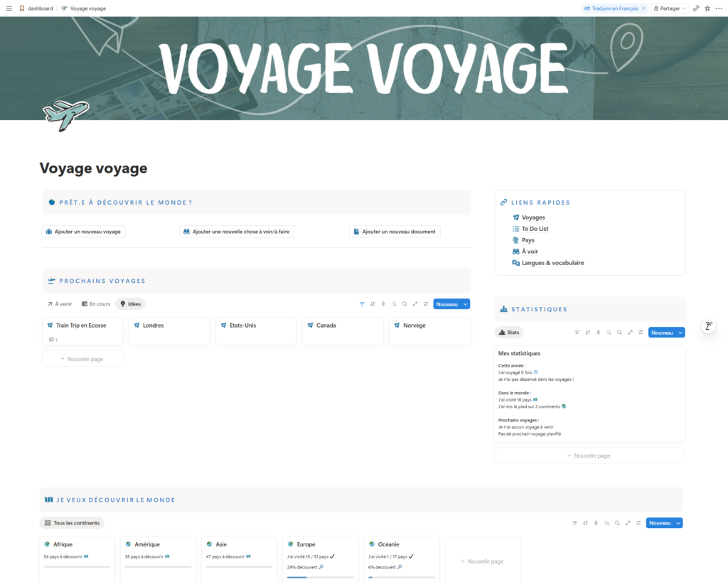Click the bookmark icon next to dashboard breadcrumb

click(x=21, y=8)
